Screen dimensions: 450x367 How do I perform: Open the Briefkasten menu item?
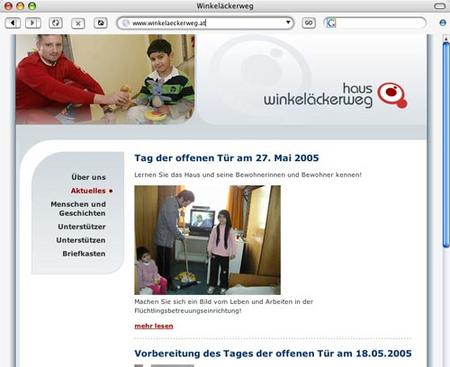[84, 254]
